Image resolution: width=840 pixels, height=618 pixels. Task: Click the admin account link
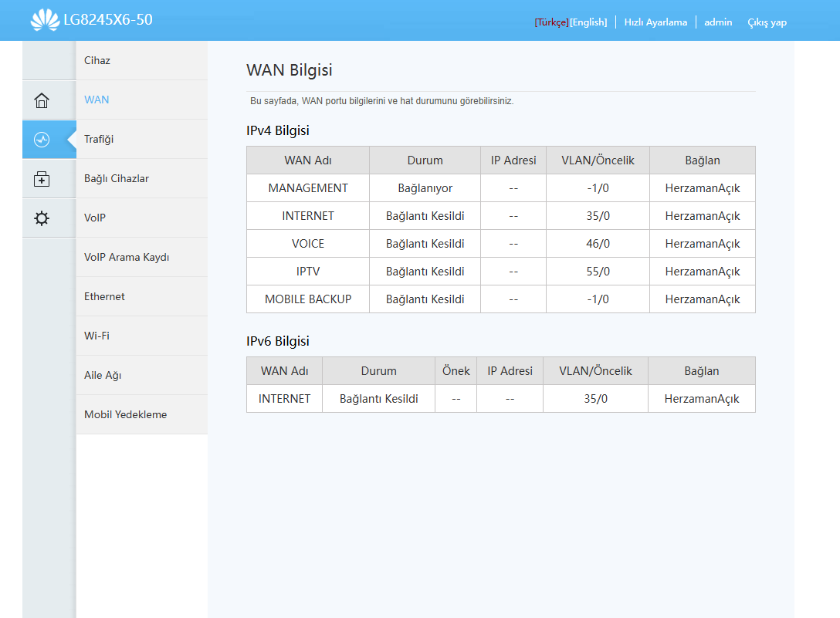point(718,22)
